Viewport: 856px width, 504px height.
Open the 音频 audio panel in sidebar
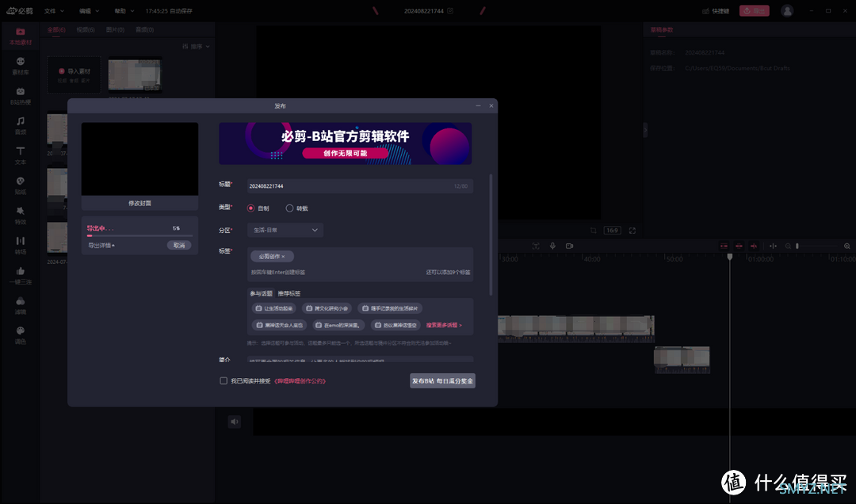[x=20, y=125]
